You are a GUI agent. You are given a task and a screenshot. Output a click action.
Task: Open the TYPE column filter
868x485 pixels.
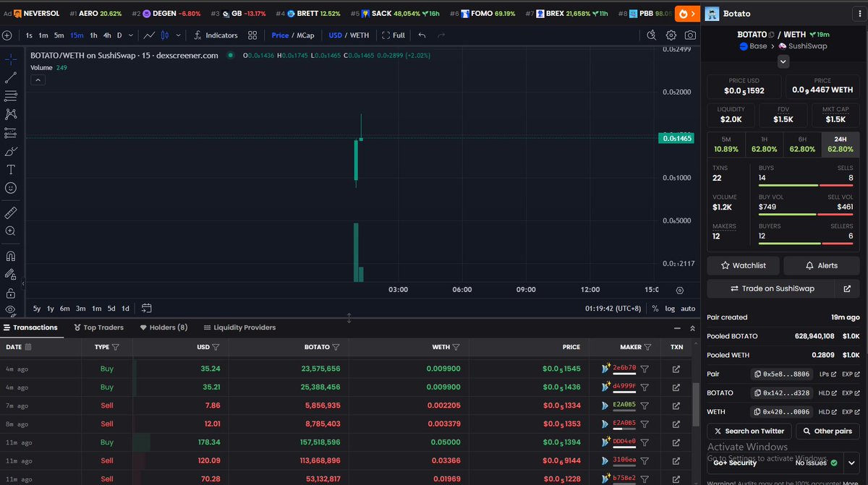116,347
